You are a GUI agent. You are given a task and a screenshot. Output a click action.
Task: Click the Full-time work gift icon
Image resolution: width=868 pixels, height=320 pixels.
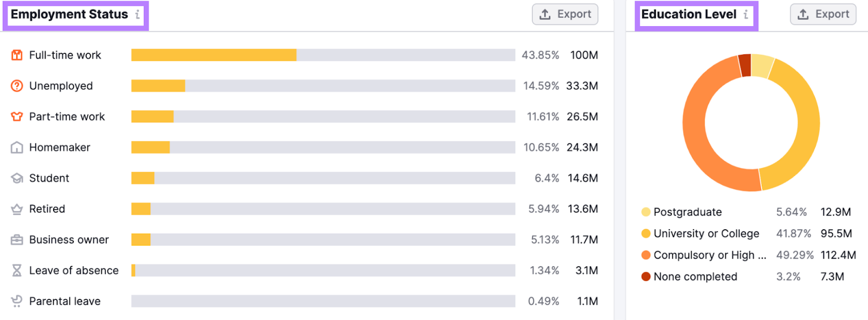(x=17, y=55)
